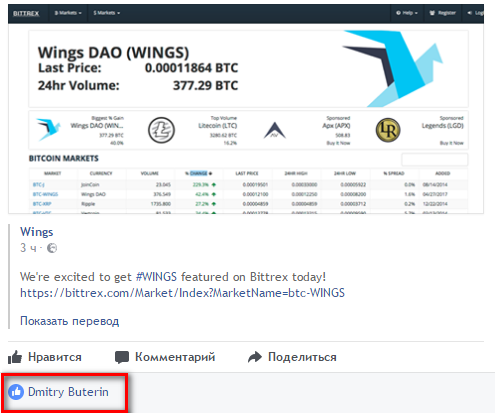495x413 pixels.
Task: Click the Комментарий comment button
Action: pos(165,357)
